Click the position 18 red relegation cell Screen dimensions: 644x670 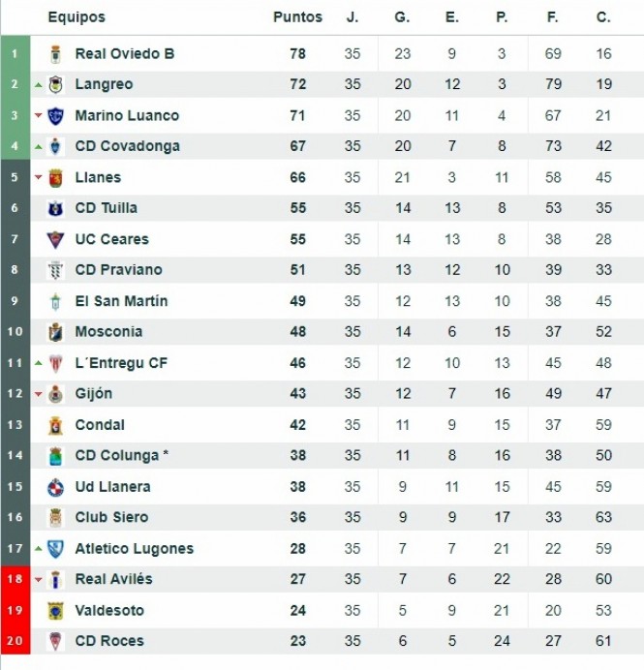click(x=15, y=579)
